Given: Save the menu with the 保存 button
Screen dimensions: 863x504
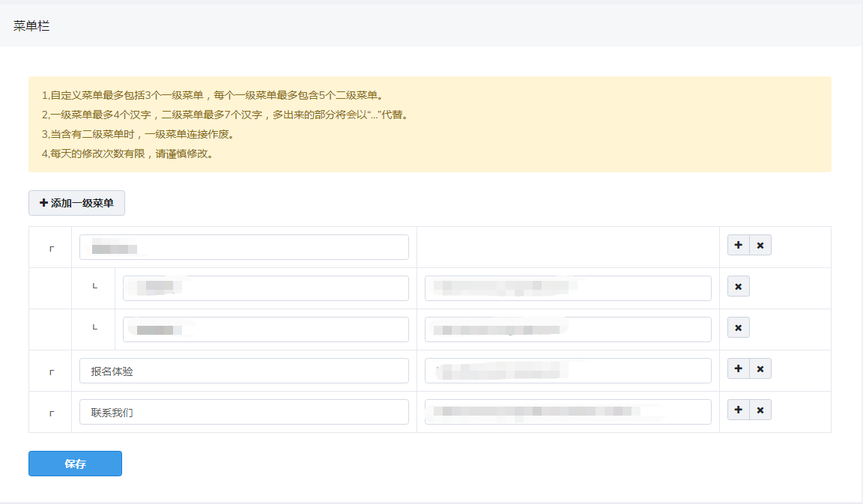Looking at the screenshot, I should point(76,464).
